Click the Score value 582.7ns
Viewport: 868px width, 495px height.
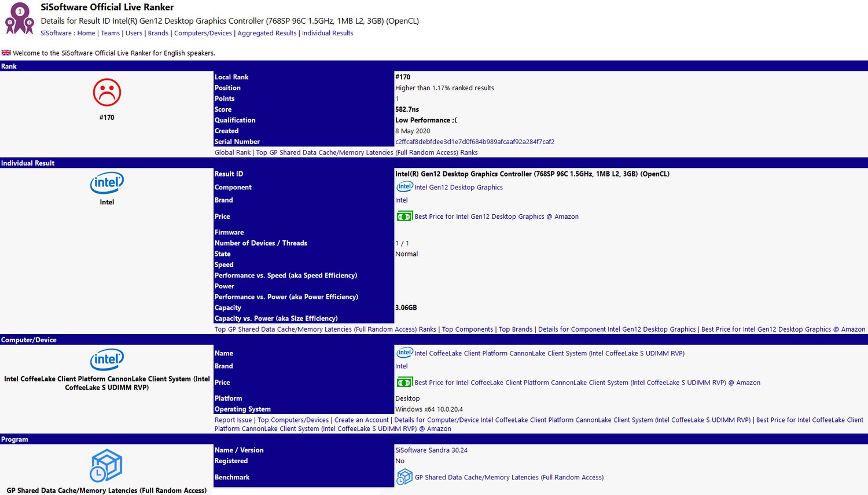coord(407,109)
